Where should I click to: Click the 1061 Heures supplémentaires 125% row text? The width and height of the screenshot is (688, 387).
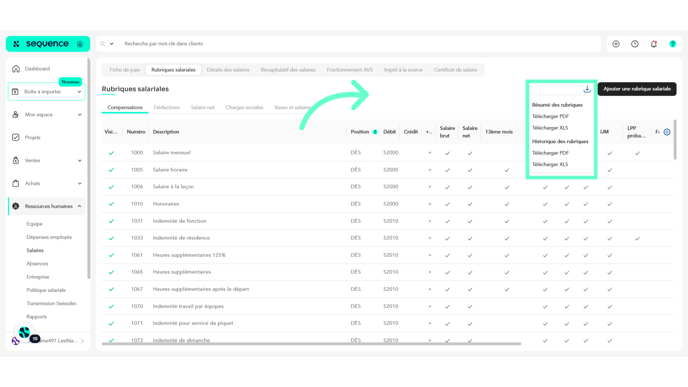tap(189, 255)
